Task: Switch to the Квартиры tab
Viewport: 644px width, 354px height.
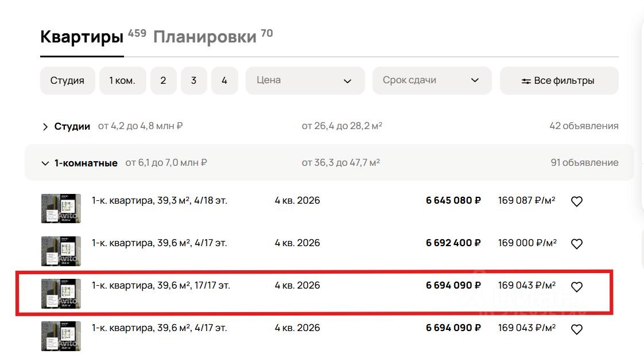Action: pyautogui.click(x=82, y=37)
